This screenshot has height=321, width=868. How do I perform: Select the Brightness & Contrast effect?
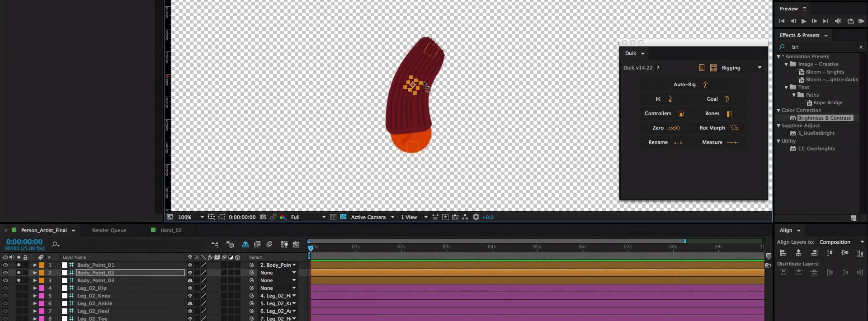(824, 118)
